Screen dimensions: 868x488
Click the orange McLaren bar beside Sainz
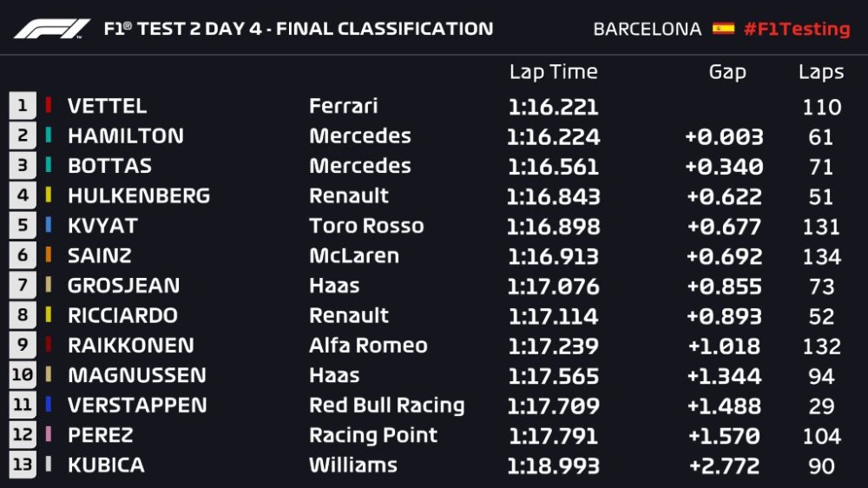49,255
